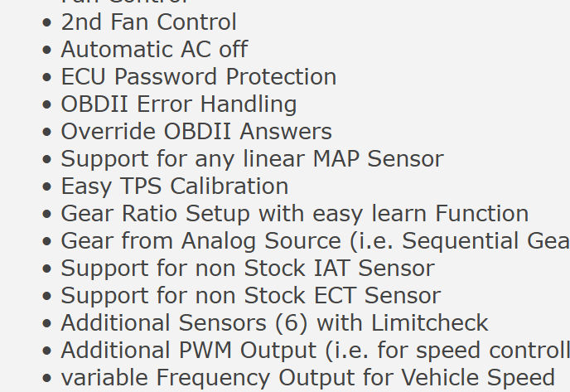Viewport: 570px width, 392px height.
Task: Select 'Override OBDII Answers' list item
Action: point(196,132)
